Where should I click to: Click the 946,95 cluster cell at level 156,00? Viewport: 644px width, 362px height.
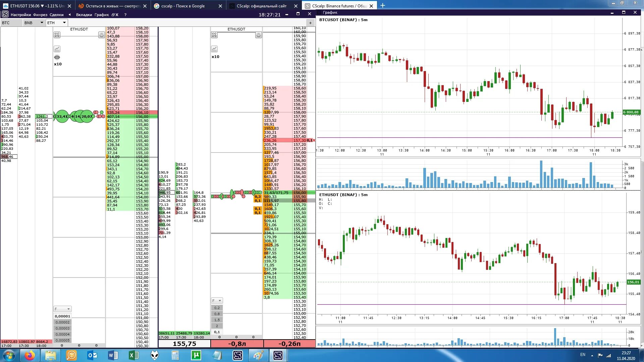pos(166,193)
